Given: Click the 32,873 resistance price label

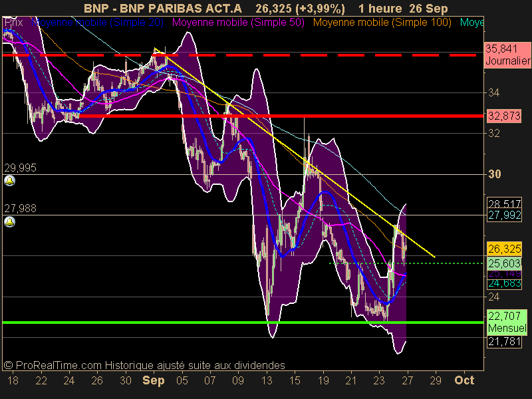Looking at the screenshot, I should [504, 116].
